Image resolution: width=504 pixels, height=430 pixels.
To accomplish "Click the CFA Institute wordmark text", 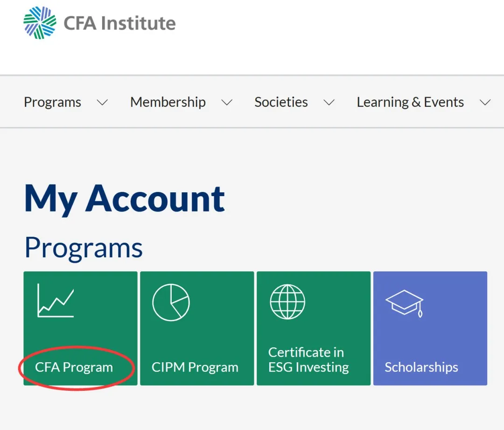I will point(119,23).
